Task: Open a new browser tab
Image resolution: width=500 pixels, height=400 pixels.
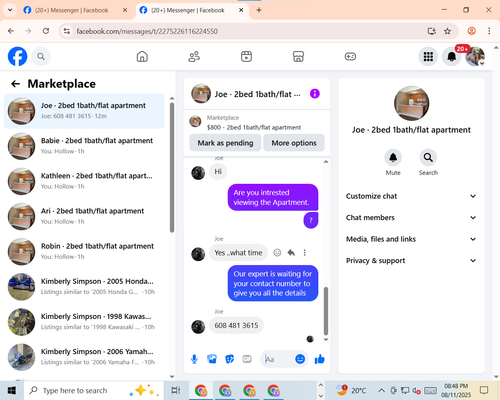Action: tap(259, 10)
